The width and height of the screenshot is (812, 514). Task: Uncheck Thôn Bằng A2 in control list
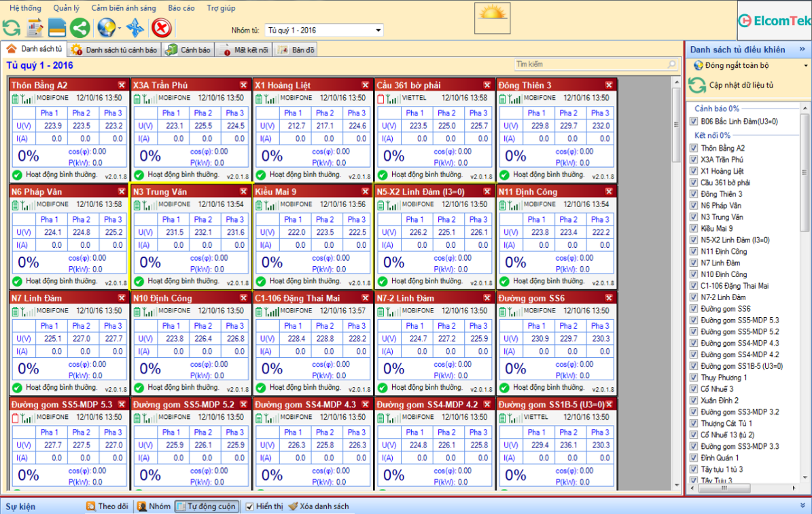click(x=694, y=148)
